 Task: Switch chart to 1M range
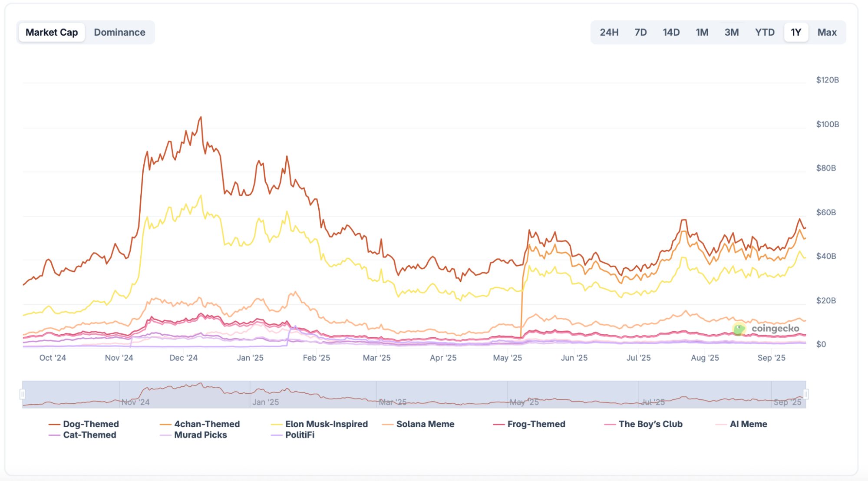point(702,32)
